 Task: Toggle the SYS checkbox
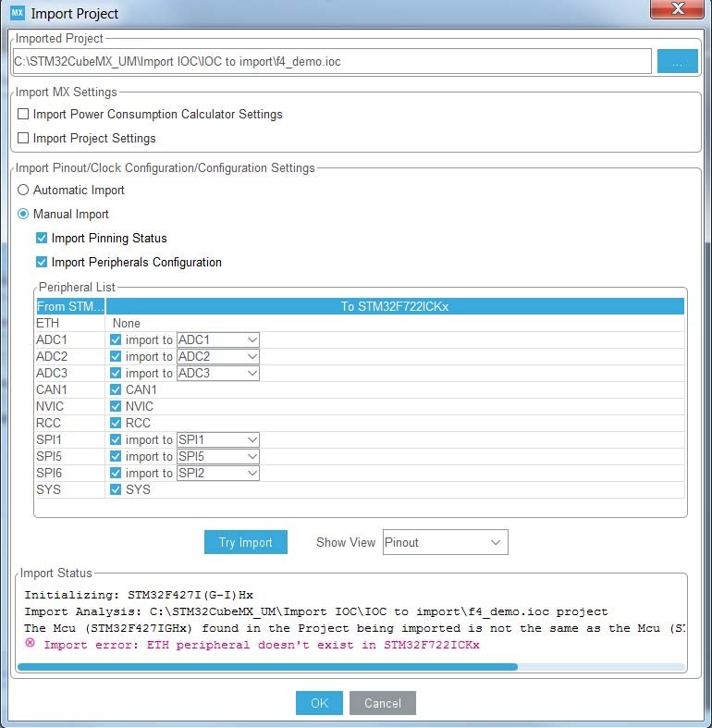coord(116,489)
